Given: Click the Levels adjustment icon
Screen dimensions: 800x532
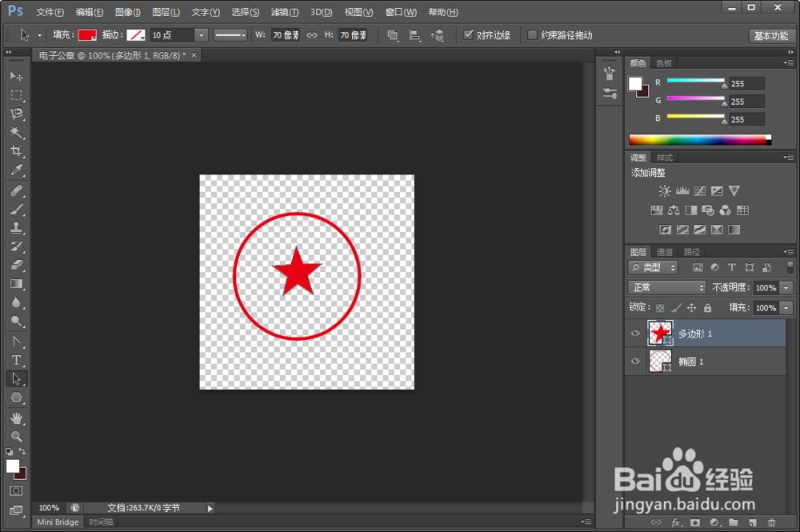Looking at the screenshot, I should [682, 190].
